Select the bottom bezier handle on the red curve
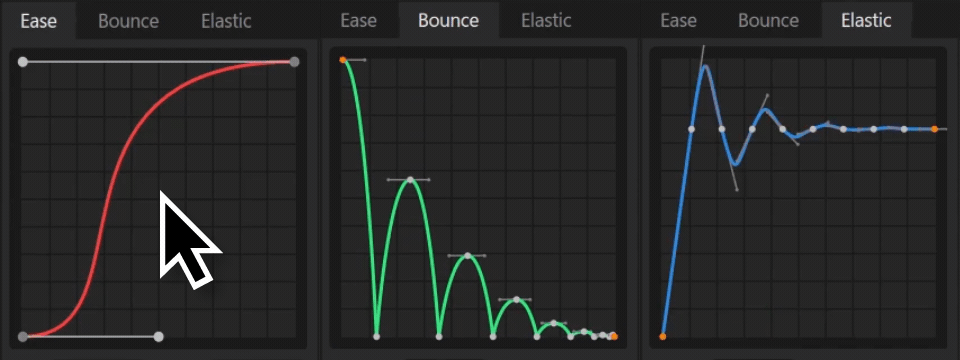The height and width of the screenshot is (360, 960). click(159, 336)
